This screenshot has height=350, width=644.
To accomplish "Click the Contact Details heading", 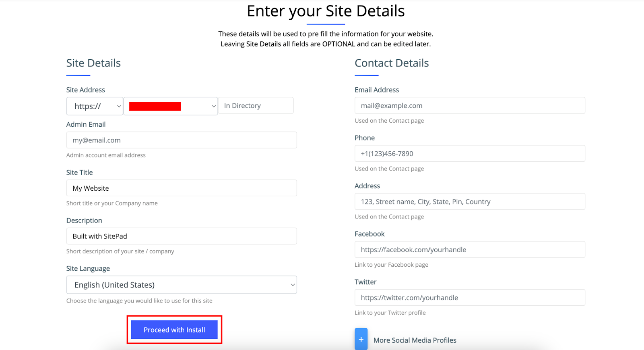I will tap(392, 63).
